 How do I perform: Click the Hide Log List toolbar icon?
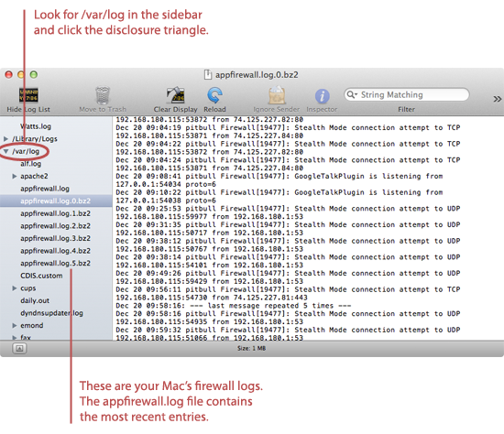[28, 95]
